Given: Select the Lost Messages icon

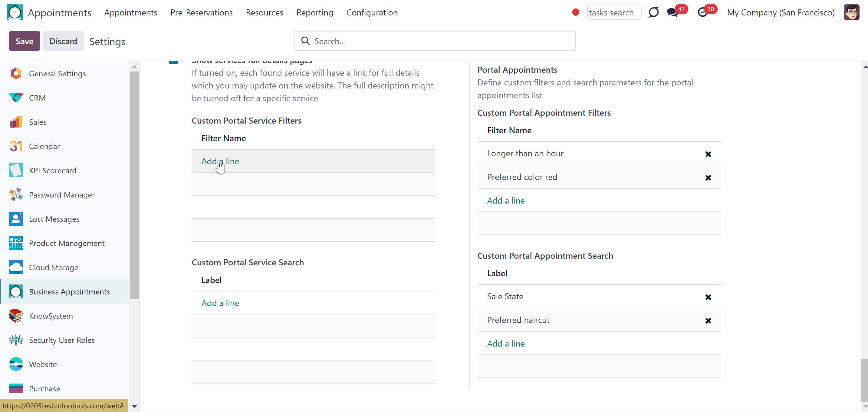Looking at the screenshot, I should click(x=16, y=219).
